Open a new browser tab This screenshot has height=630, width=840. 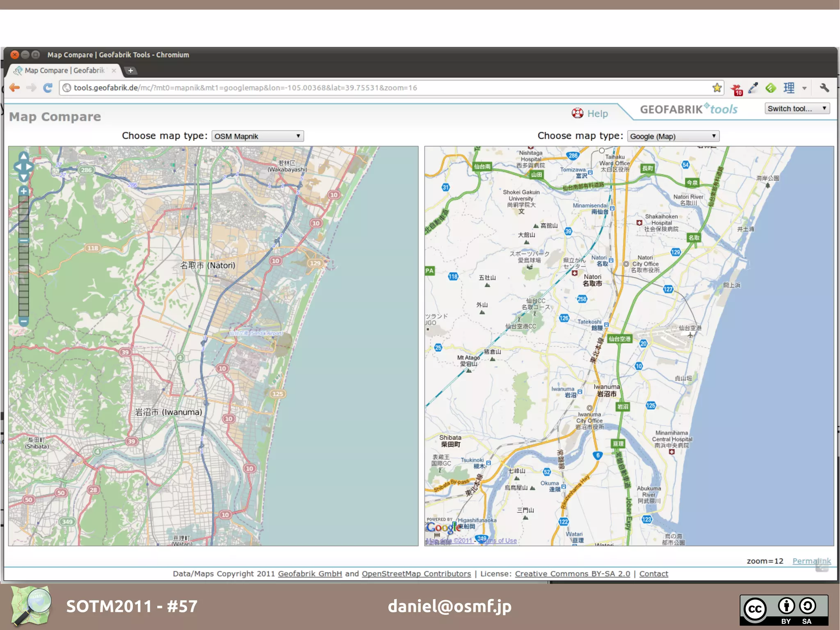click(130, 71)
